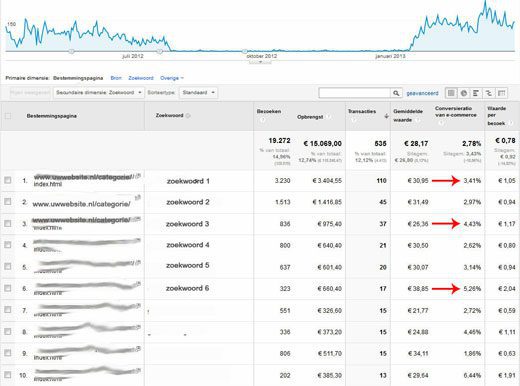The width and height of the screenshot is (520, 386).
Task: Check the box for row 4
Action: 8,245
